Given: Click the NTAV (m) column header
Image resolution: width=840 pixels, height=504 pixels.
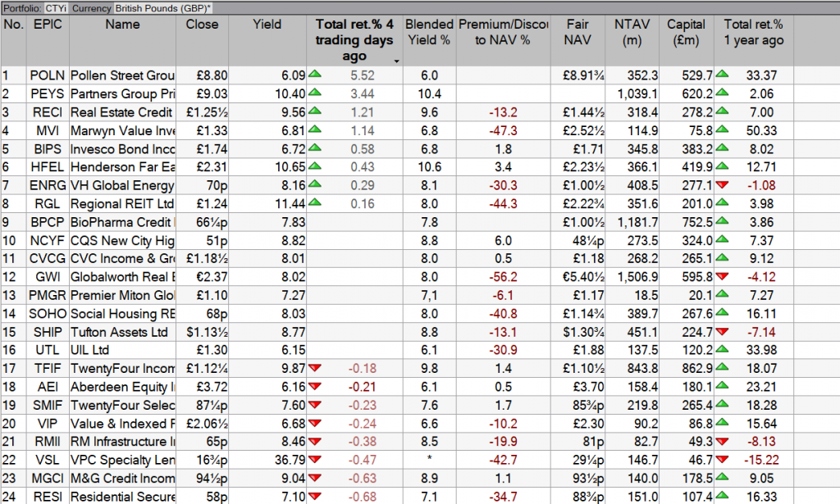Looking at the screenshot, I should [x=632, y=32].
